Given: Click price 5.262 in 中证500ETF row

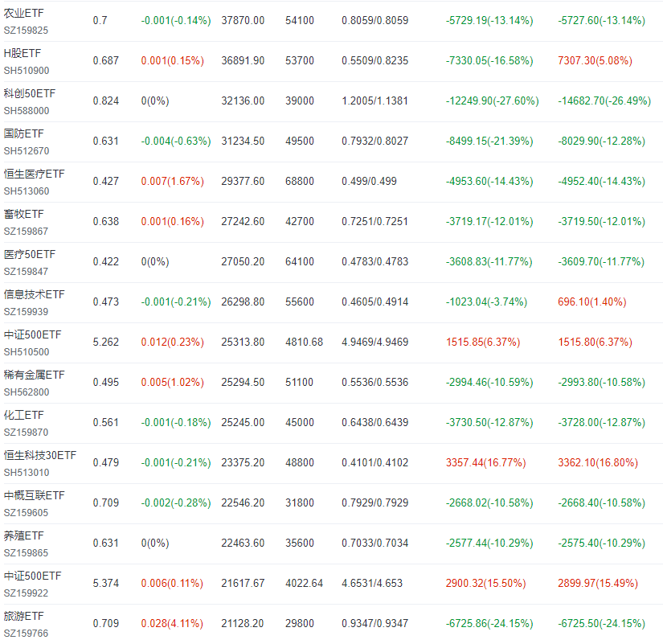Looking at the screenshot, I should [106, 342].
